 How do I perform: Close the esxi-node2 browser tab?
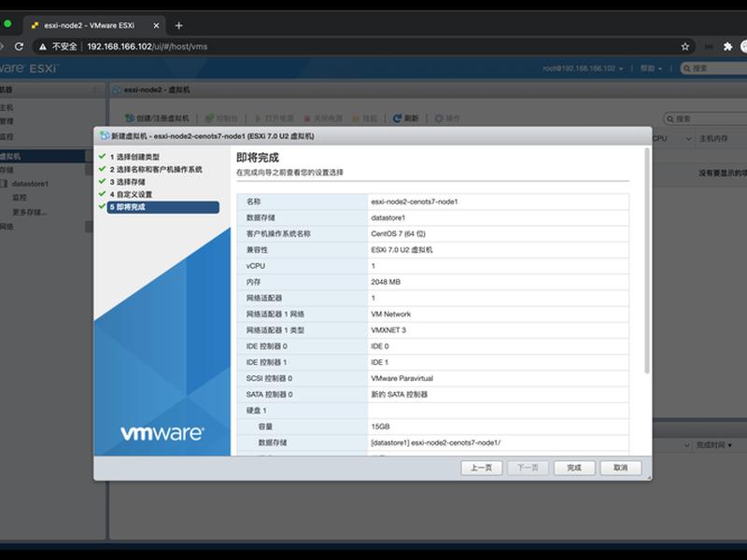click(156, 26)
